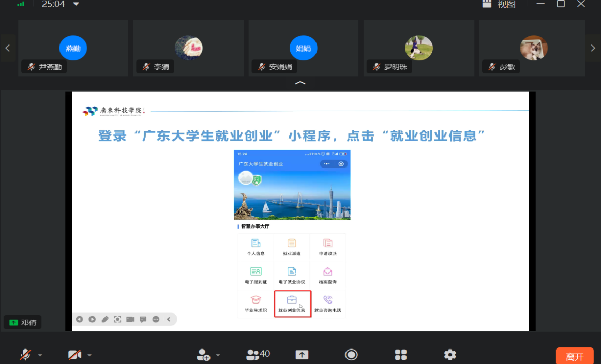Click the 就业创业信息 highlighted tile

(292, 304)
